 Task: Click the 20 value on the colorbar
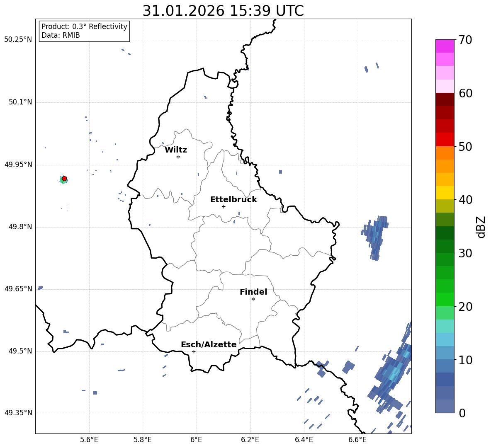(x=465, y=306)
